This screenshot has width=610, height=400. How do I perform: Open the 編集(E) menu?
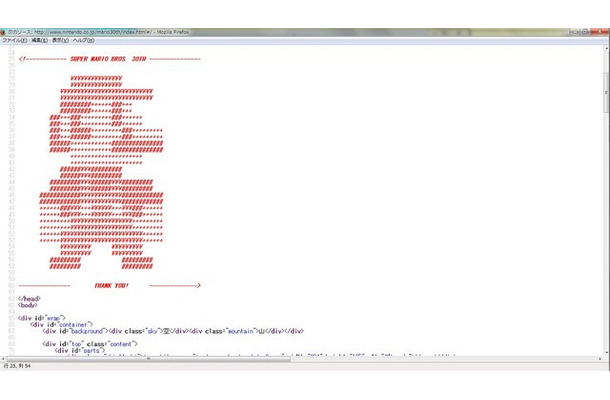pyautogui.click(x=39, y=40)
